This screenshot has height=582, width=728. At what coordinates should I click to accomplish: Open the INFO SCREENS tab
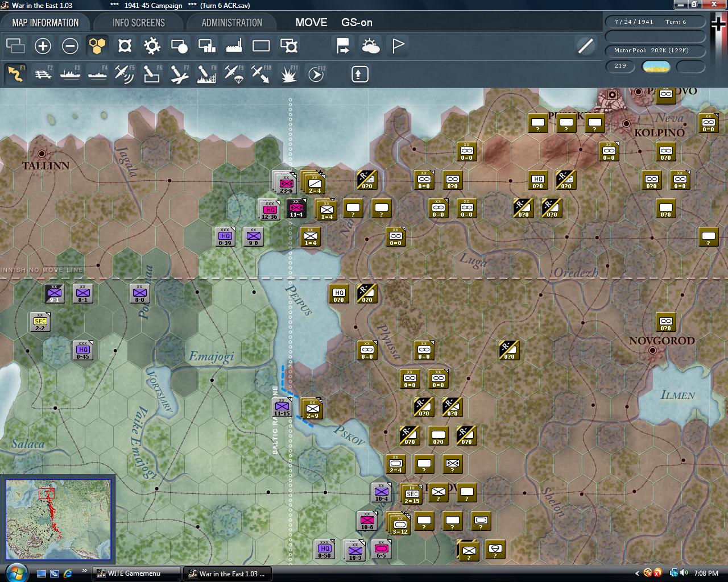coord(139,23)
